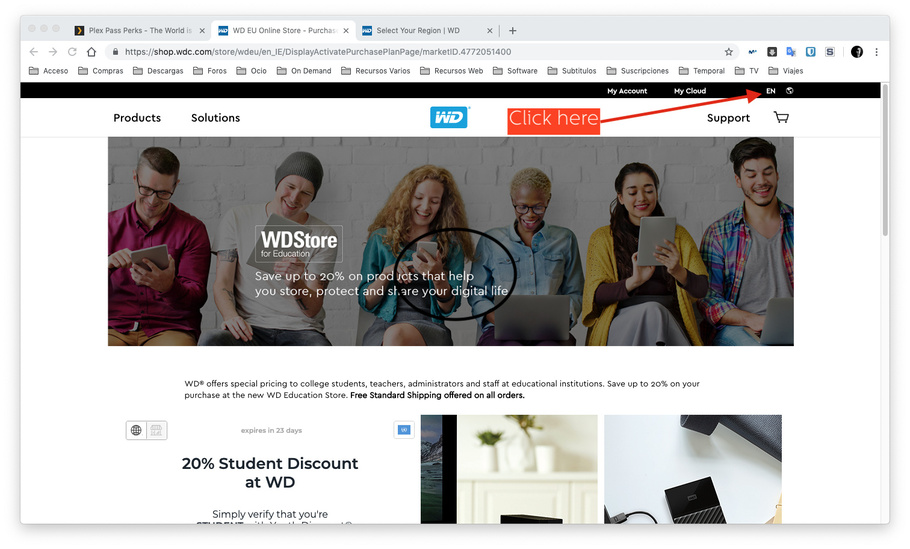Screen dimensions: 910x549
Task: Click the page vertical scrollbar
Action: click(885, 160)
